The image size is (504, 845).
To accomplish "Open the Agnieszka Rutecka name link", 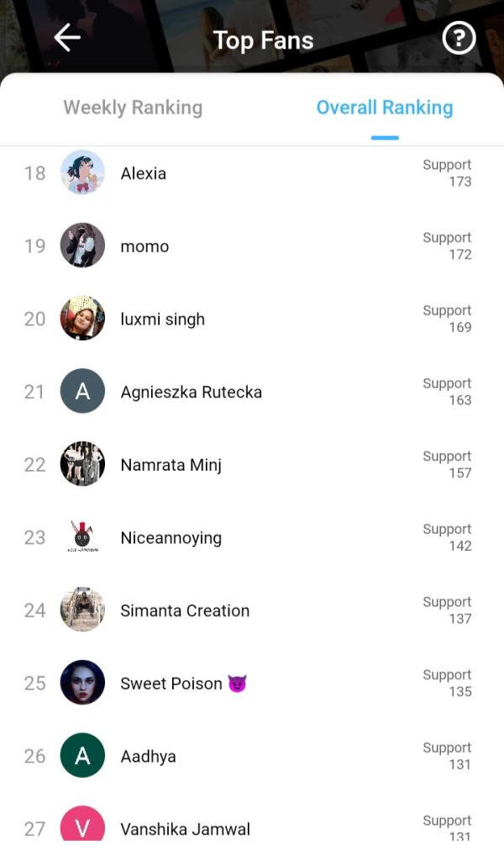I will pyautogui.click(x=191, y=392).
